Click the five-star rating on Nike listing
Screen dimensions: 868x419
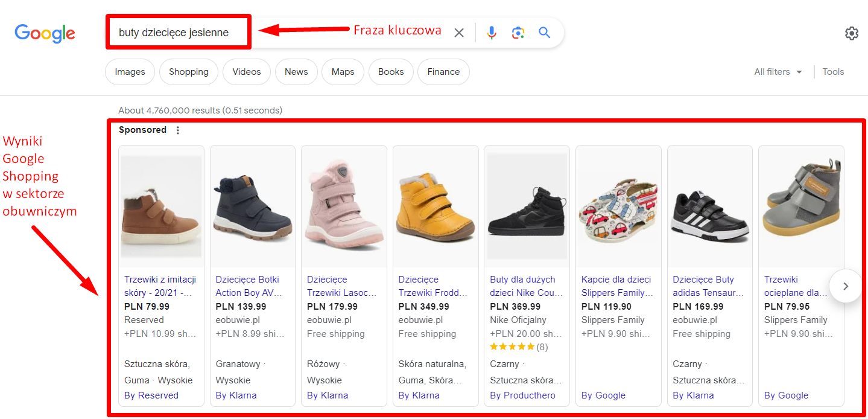click(x=512, y=347)
